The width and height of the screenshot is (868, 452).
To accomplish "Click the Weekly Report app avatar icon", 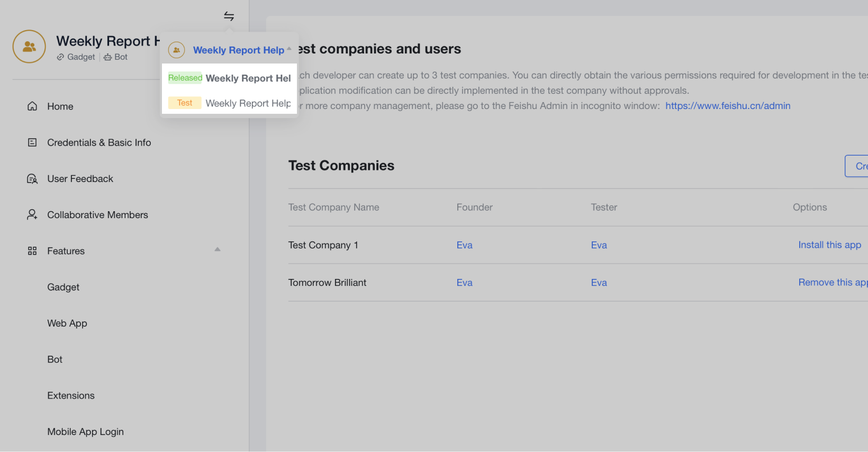I will tap(29, 47).
